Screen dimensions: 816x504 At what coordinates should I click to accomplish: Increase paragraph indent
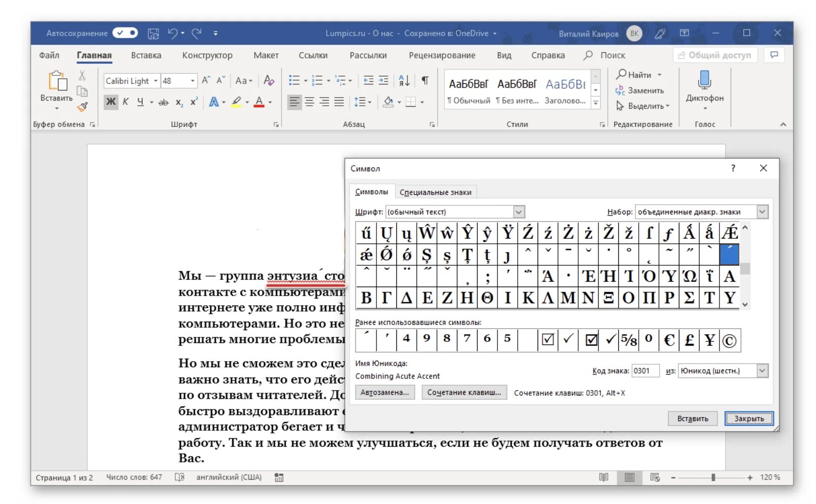click(x=384, y=80)
